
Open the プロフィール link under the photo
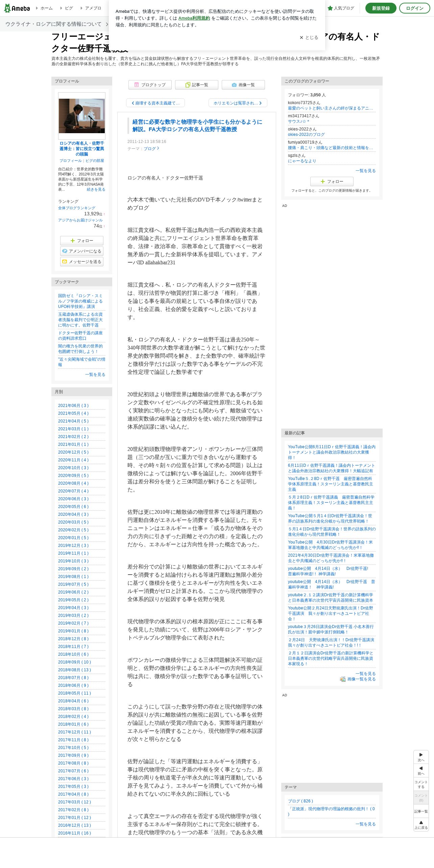point(71,161)
